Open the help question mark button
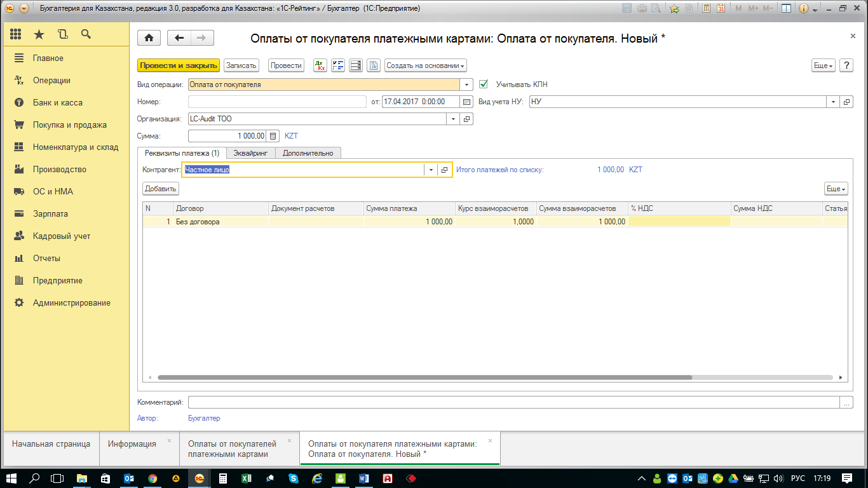The height and width of the screenshot is (488, 868). pos(846,65)
